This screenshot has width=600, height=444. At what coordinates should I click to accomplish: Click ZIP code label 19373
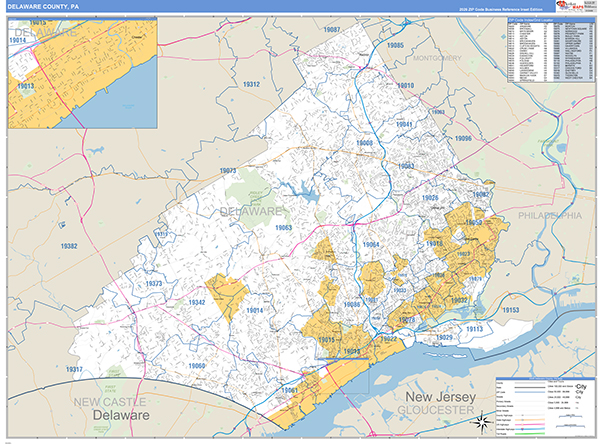154,284
